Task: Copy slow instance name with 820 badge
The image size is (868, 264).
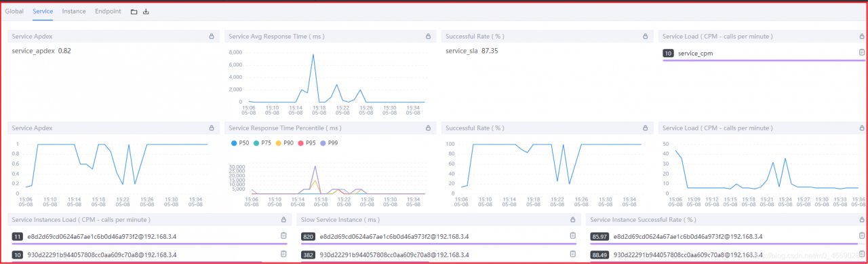Action: tap(572, 235)
